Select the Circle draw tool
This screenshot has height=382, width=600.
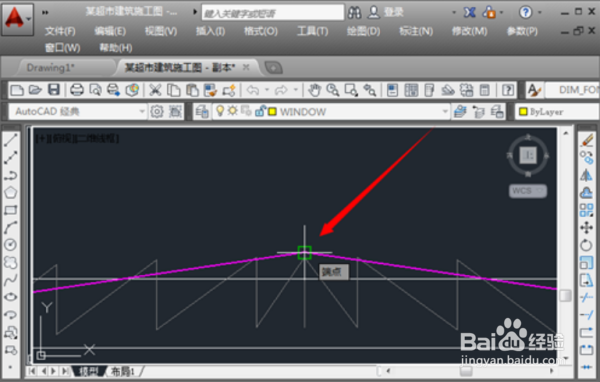click(x=11, y=245)
